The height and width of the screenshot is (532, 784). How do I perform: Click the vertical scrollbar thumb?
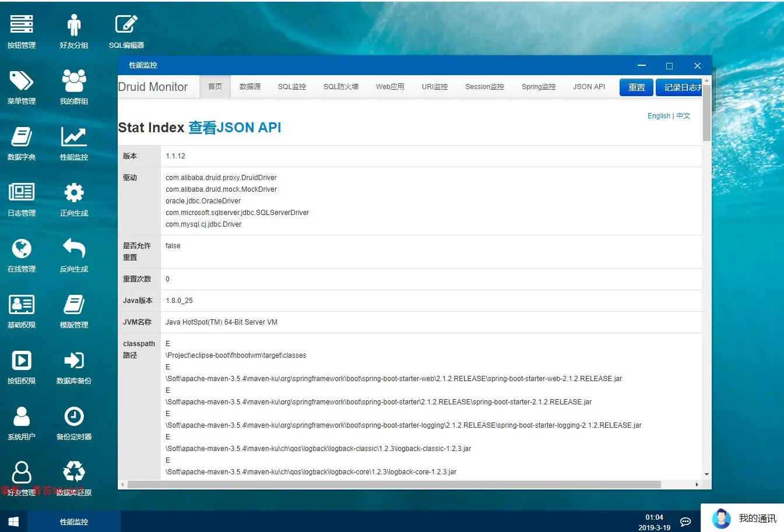point(706,113)
